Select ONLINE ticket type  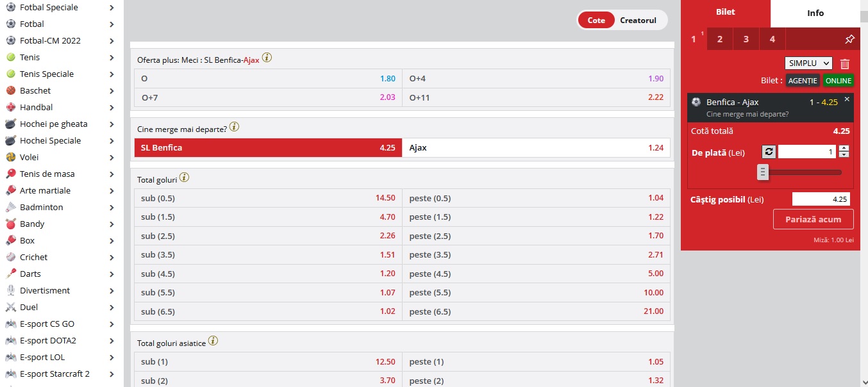click(x=839, y=81)
